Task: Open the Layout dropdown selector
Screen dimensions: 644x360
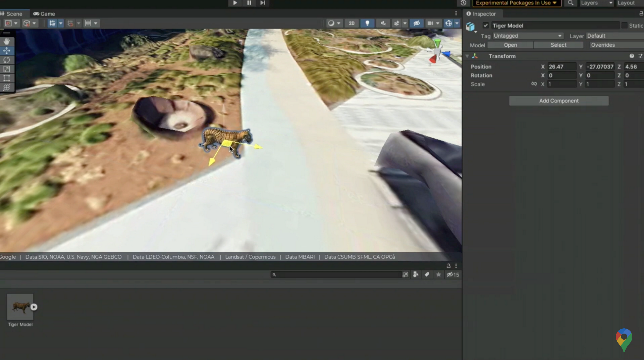Action: click(x=629, y=4)
